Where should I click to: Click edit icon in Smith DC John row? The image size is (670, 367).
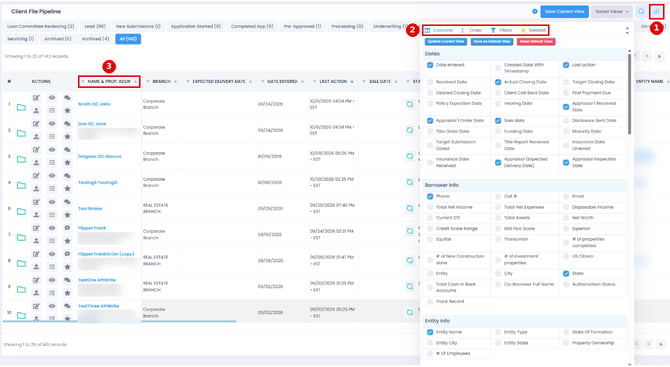tap(36, 98)
